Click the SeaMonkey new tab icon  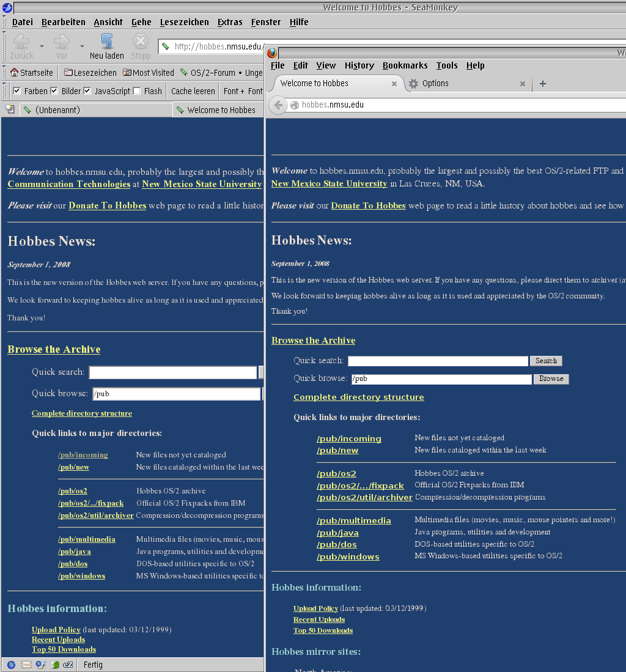[10, 109]
